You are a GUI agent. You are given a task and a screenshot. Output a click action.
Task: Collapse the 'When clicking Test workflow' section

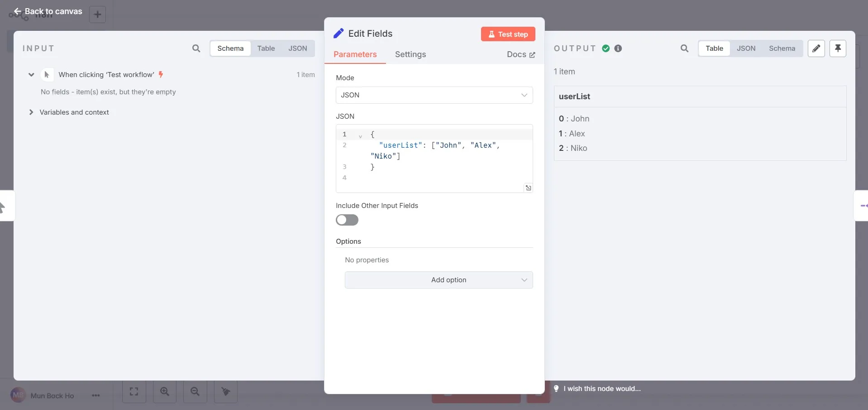coord(31,75)
